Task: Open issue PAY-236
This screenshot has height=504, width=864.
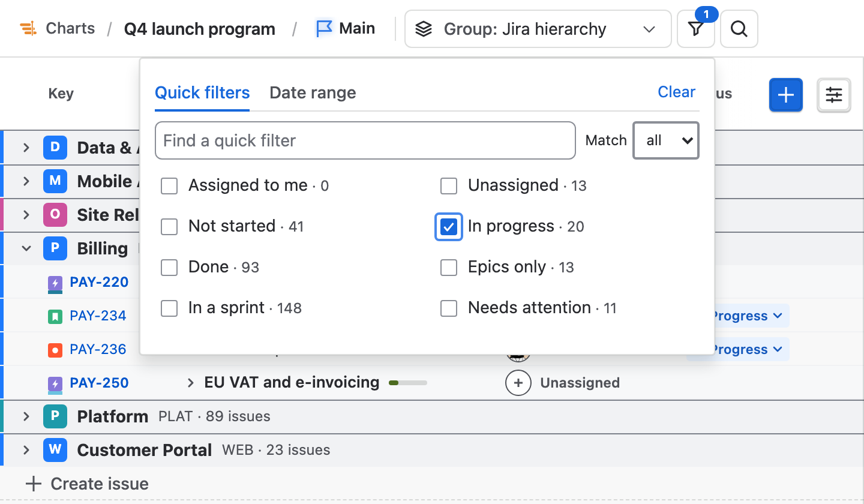Action: (x=98, y=349)
